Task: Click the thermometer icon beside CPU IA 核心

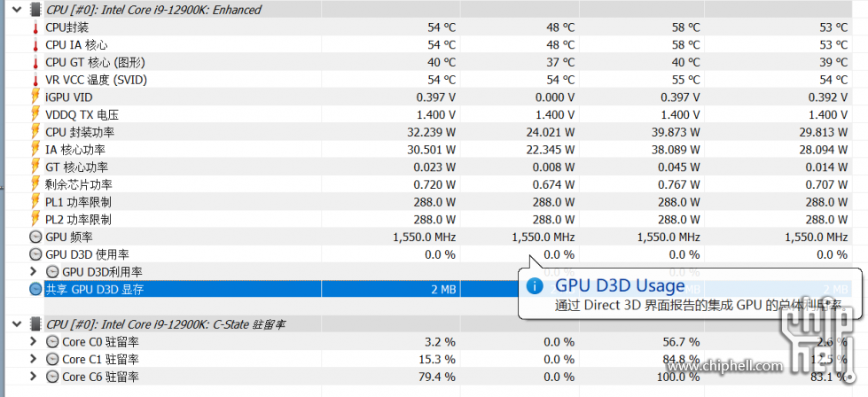Action: tap(35, 45)
